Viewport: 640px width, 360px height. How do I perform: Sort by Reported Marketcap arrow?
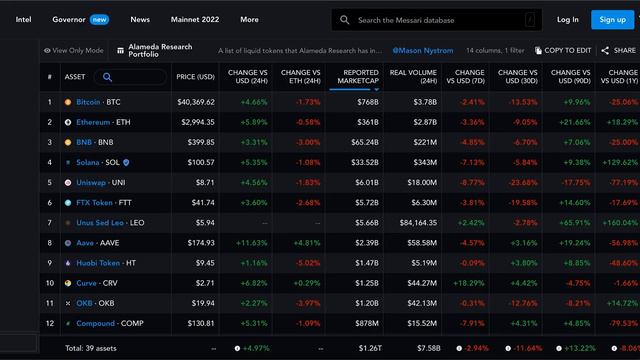(376, 89)
